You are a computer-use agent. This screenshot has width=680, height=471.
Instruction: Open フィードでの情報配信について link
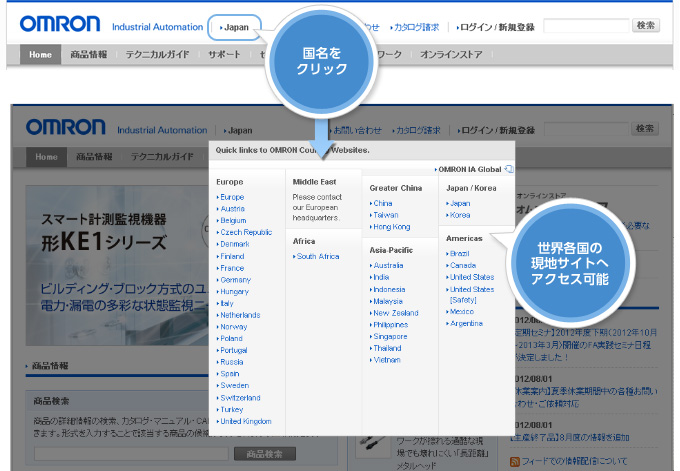[x=574, y=461]
